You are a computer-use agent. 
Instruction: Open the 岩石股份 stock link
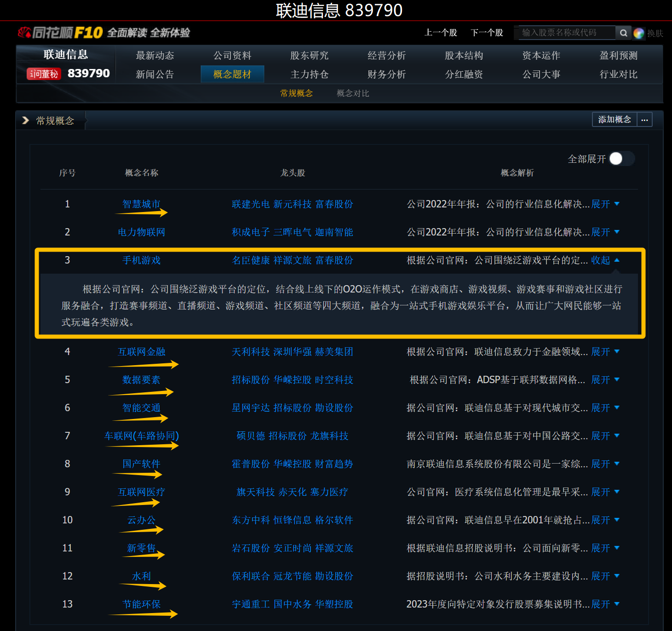pos(251,548)
